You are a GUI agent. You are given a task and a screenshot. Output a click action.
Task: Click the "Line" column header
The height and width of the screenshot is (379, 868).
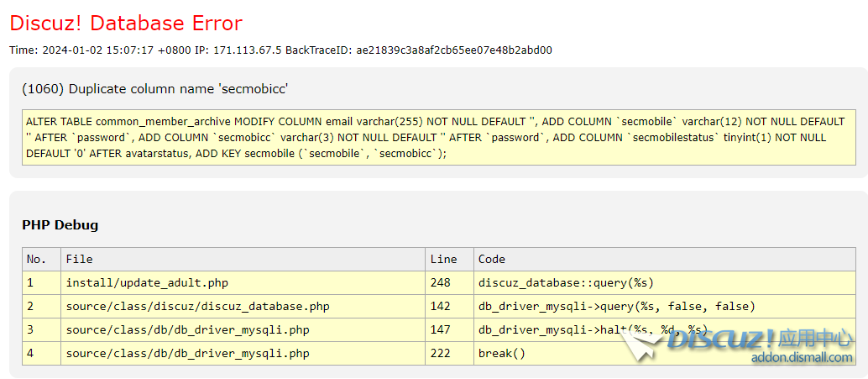[449, 260]
